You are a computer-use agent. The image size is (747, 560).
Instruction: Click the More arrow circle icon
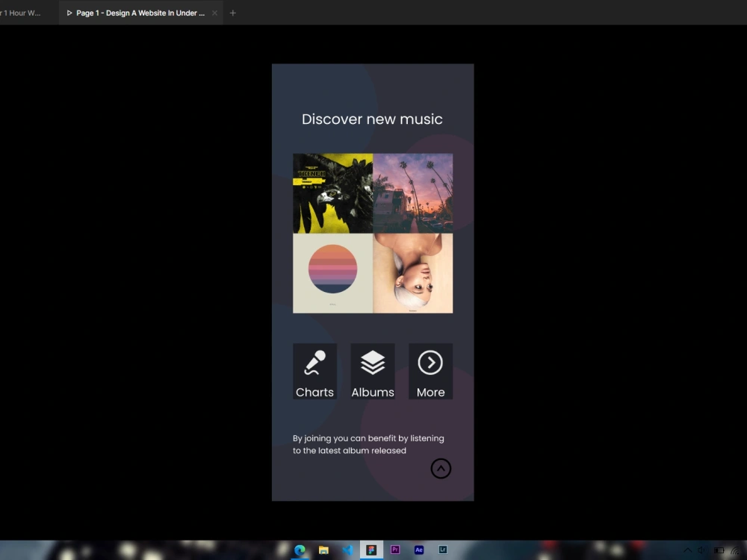(430, 363)
